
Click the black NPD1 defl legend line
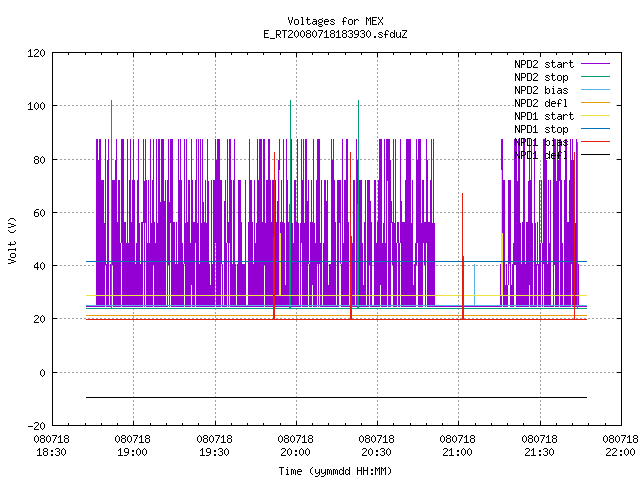point(595,155)
